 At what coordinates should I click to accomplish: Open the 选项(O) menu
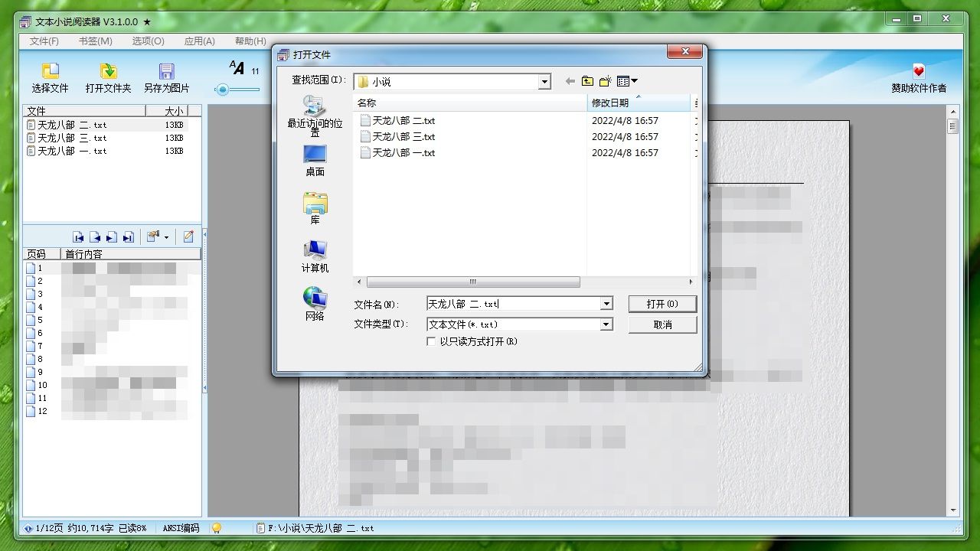tap(148, 41)
